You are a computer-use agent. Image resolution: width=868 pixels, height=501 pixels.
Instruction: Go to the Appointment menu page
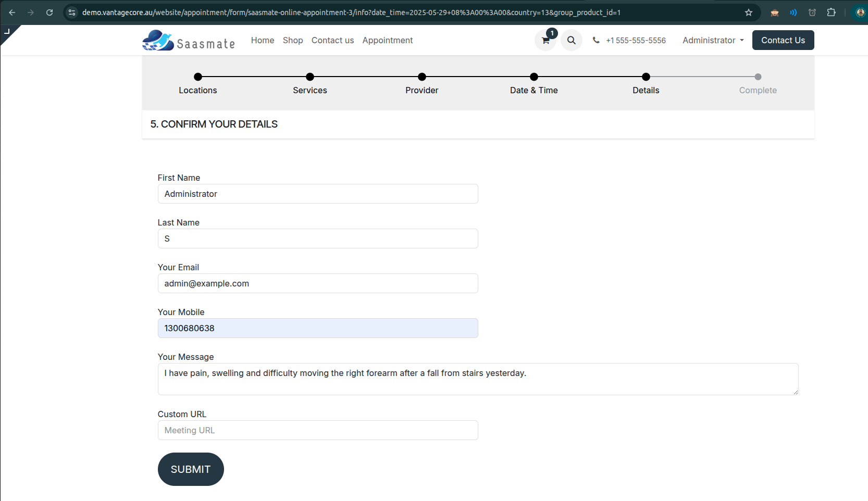[387, 41]
